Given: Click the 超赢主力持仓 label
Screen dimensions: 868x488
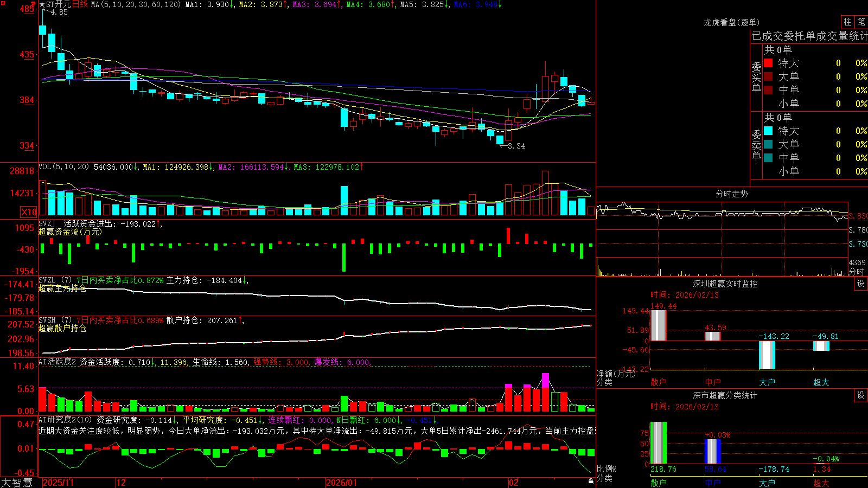Looking at the screenshot, I should click(62, 288).
